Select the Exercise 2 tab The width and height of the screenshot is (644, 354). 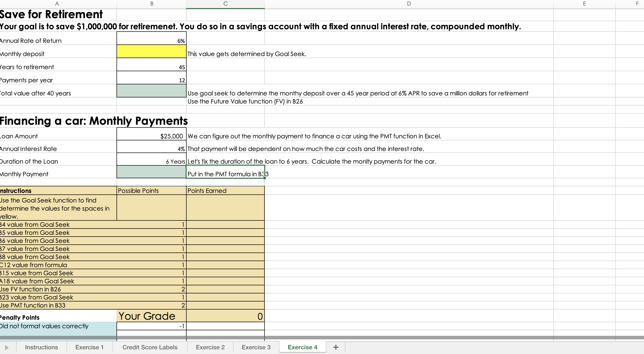point(210,347)
